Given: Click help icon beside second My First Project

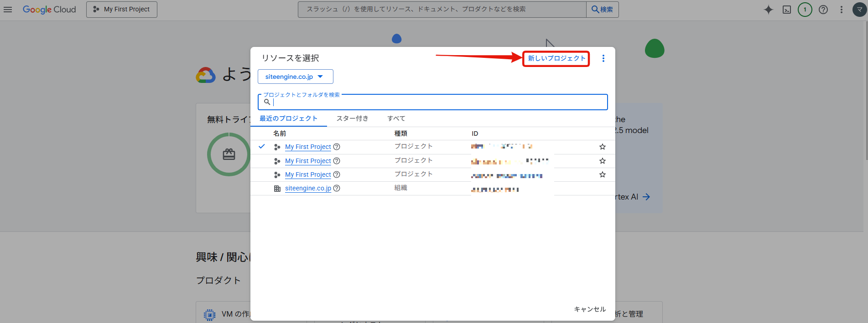Looking at the screenshot, I should point(337,161).
